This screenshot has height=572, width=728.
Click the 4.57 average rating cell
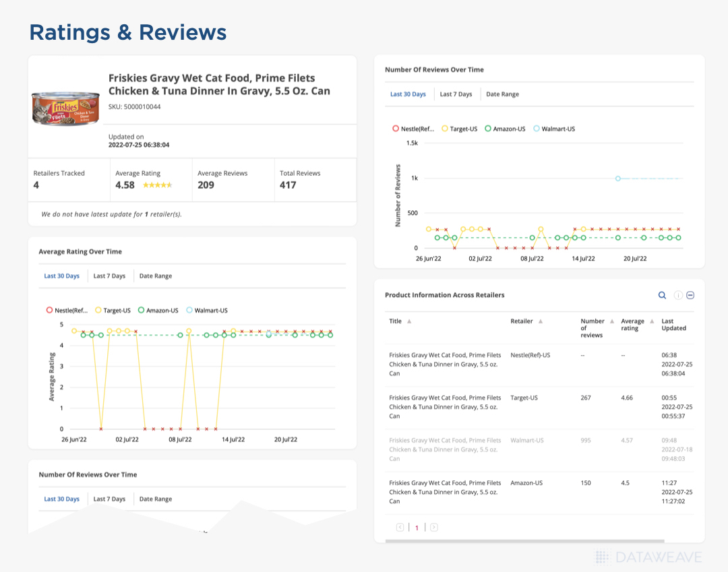point(627,440)
